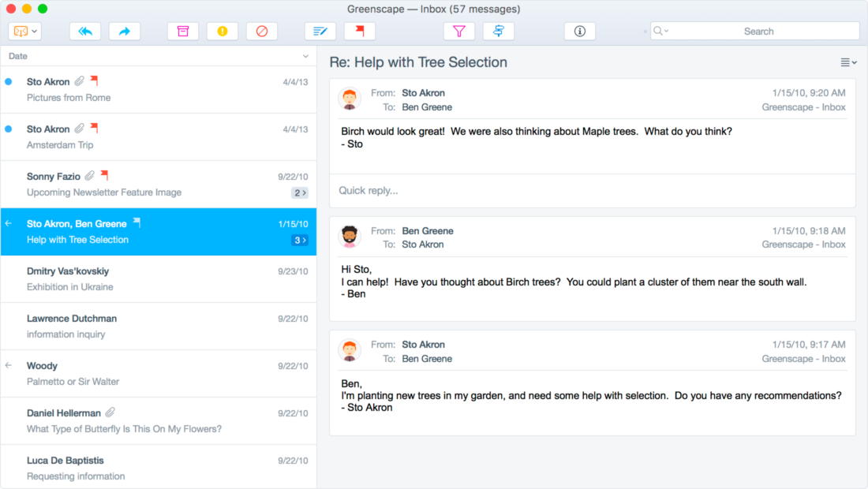Archive the message with the box icon
The height and width of the screenshot is (489, 868).
tap(183, 32)
